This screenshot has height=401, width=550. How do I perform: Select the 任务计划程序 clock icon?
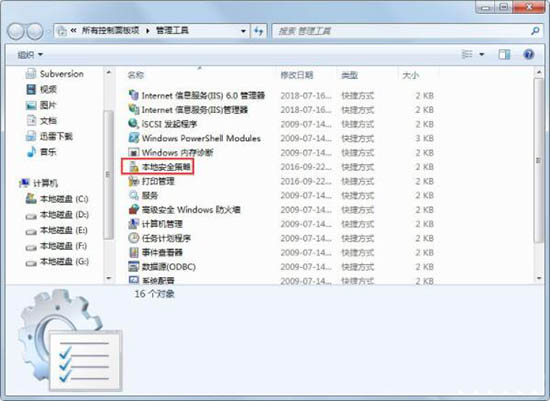[134, 238]
